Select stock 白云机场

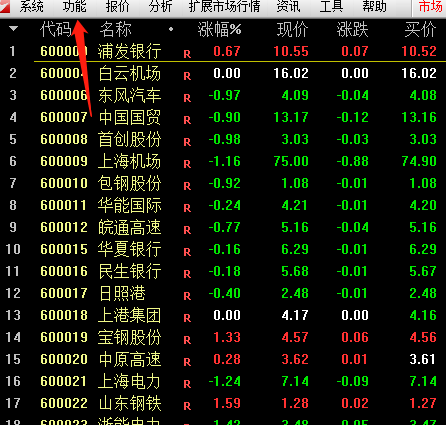pos(130,73)
